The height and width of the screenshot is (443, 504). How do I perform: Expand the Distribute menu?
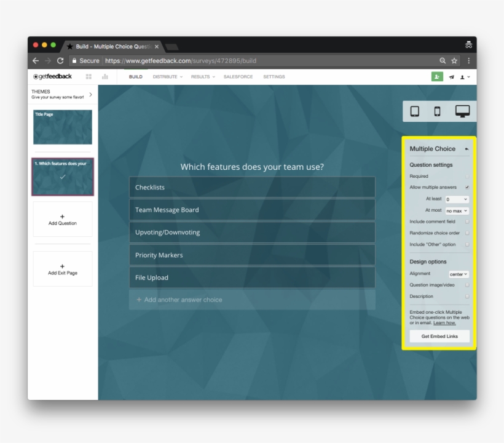point(167,77)
